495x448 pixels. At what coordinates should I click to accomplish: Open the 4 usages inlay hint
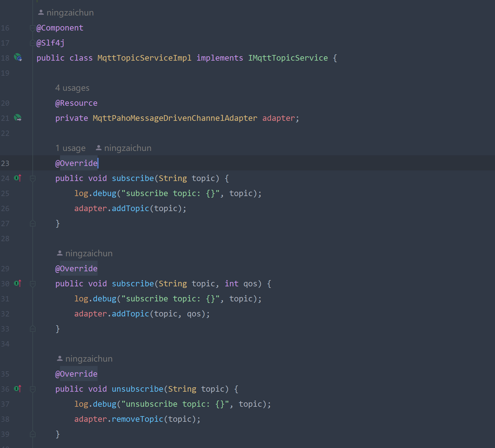72,88
